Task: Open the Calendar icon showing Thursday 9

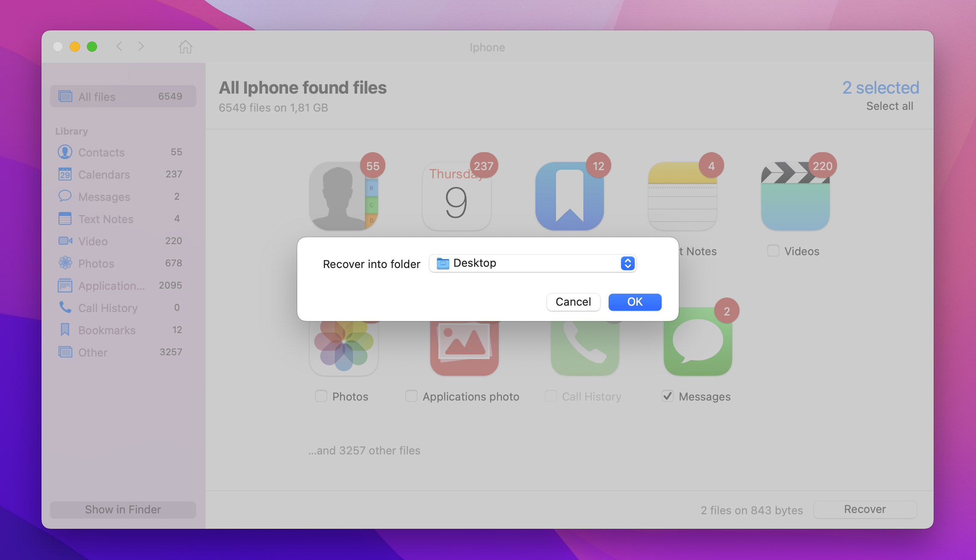Action: click(456, 196)
